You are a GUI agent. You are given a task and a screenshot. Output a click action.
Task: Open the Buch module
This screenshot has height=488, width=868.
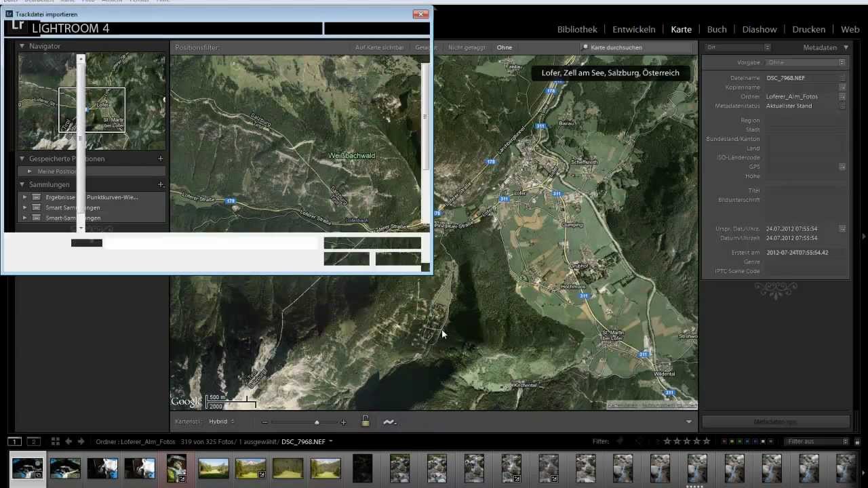pyautogui.click(x=717, y=29)
